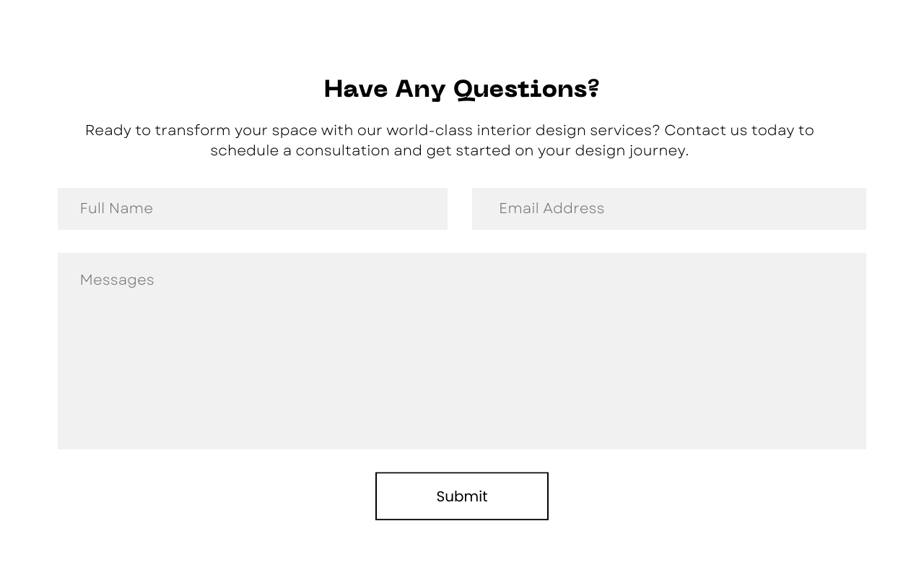The height and width of the screenshot is (578, 924).
Task: Click the words "design journey" in description
Action: click(630, 151)
